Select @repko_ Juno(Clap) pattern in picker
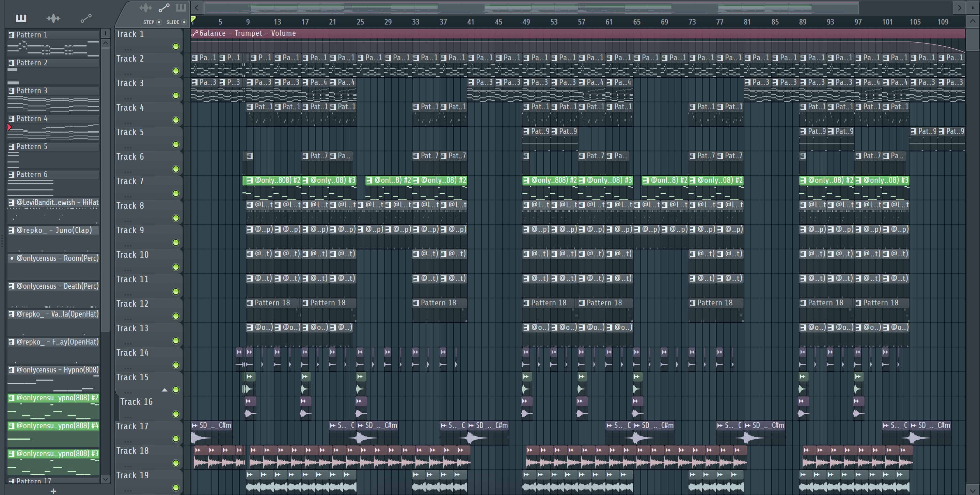This screenshot has width=980, height=495. coord(53,238)
